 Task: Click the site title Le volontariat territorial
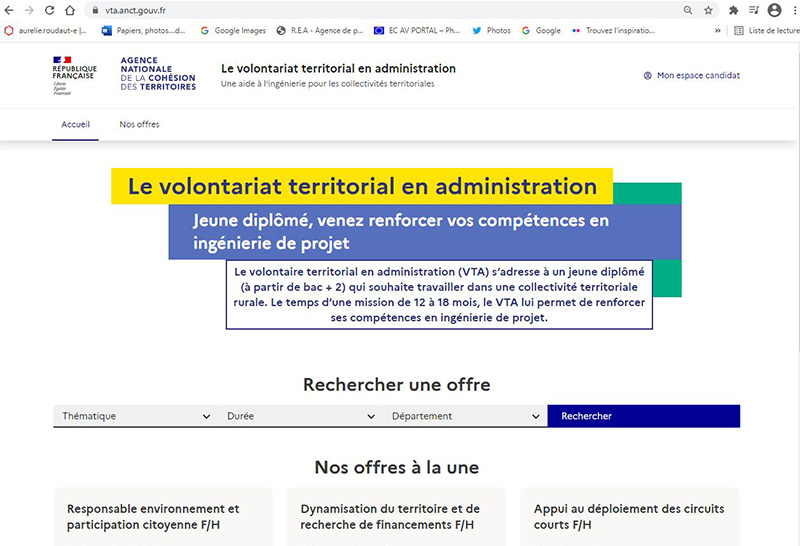pyautogui.click(x=338, y=68)
